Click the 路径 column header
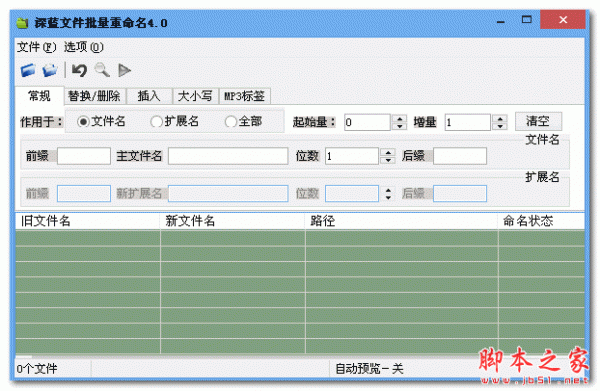Image resolution: width=600 pixels, height=391 pixels. click(401, 221)
